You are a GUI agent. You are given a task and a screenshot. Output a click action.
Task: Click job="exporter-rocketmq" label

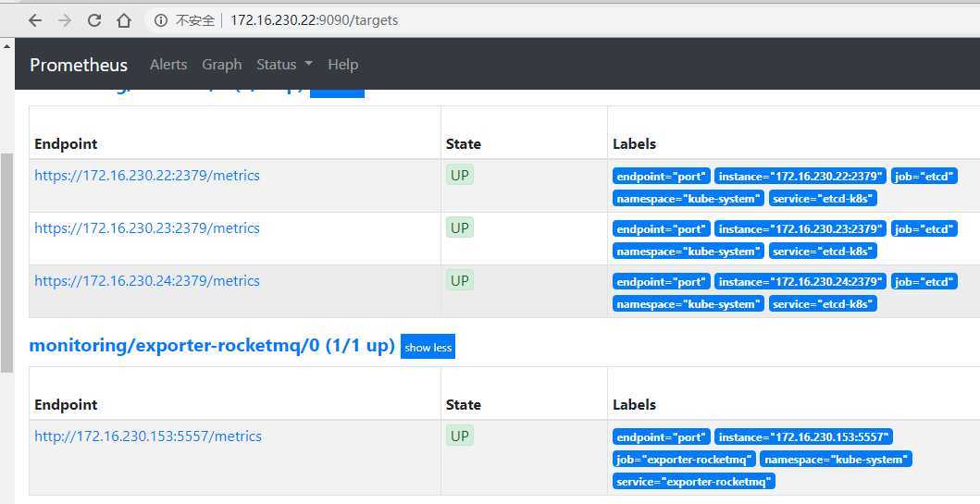pyautogui.click(x=685, y=460)
